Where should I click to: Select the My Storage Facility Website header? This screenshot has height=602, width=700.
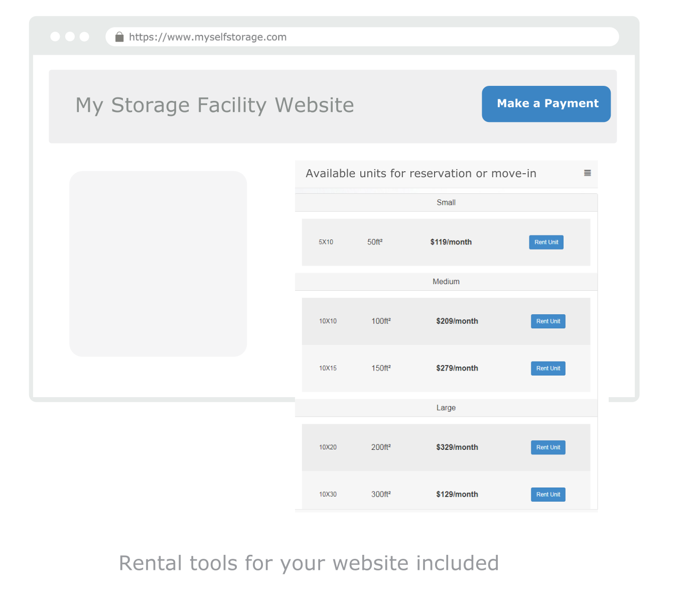(214, 105)
